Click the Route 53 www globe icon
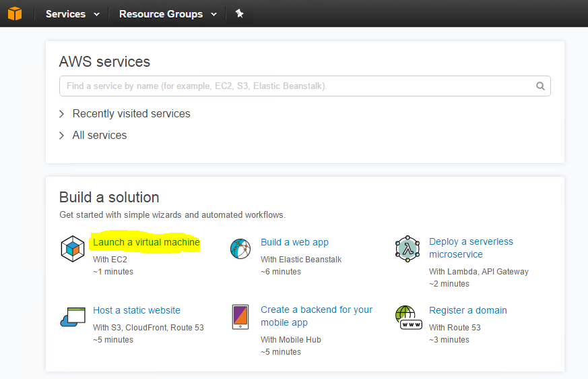The image size is (588, 379). tap(408, 318)
